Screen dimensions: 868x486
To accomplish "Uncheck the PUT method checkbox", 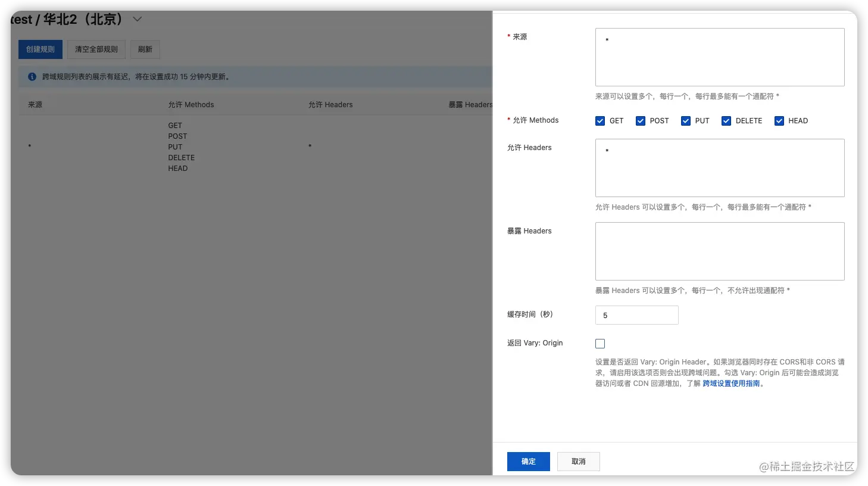I will click(686, 121).
